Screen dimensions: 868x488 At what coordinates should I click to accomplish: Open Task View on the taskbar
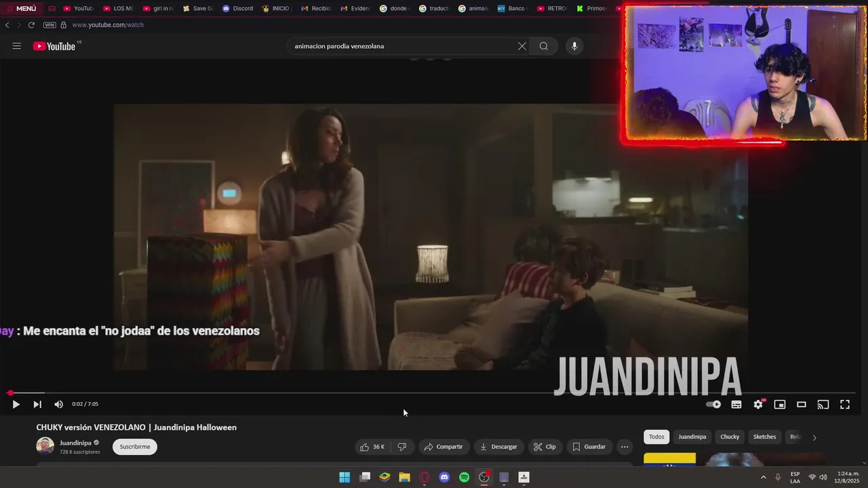(365, 477)
